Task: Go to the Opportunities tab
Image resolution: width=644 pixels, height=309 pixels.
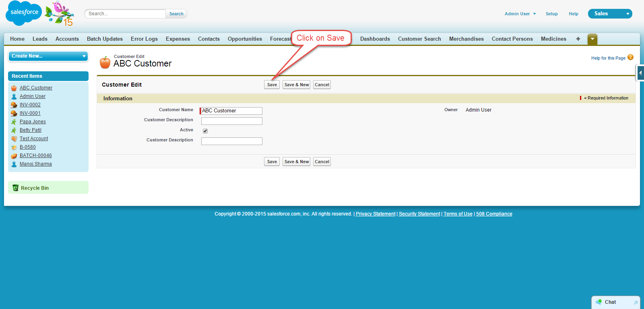Action: pyautogui.click(x=245, y=39)
